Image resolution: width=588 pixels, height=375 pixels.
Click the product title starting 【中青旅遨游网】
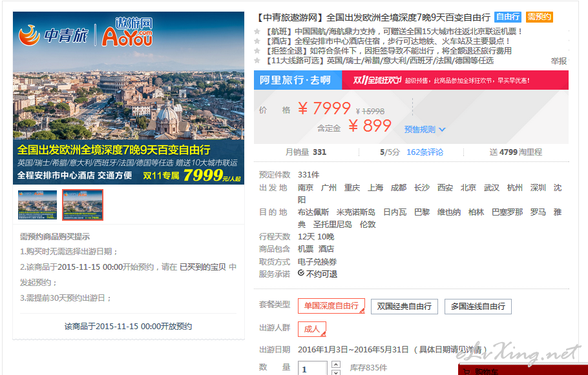click(373, 17)
